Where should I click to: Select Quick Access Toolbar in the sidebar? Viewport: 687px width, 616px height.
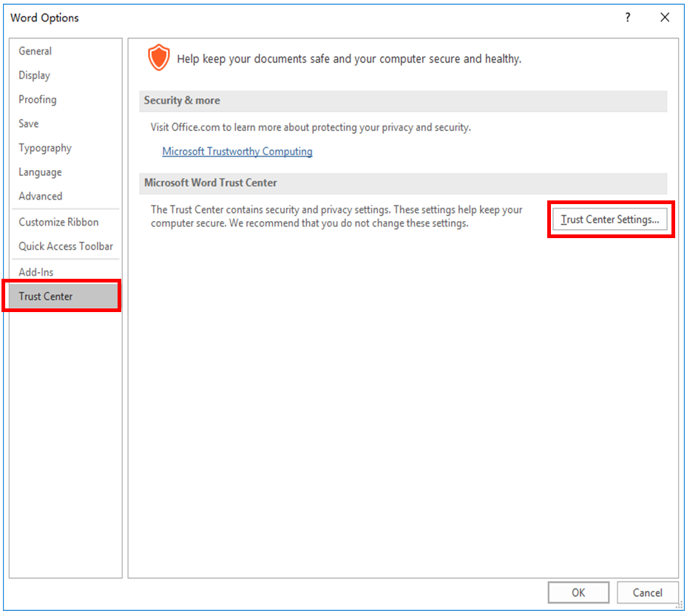66,246
